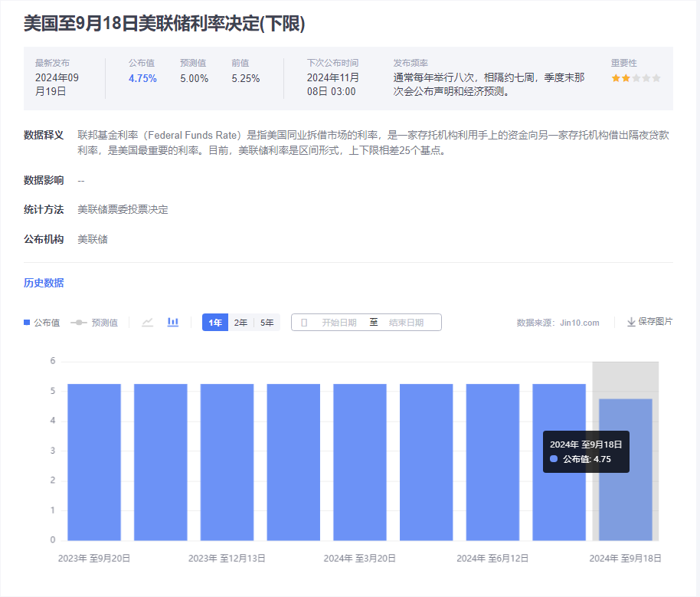Click the calendar icon in date range field

pos(304,323)
